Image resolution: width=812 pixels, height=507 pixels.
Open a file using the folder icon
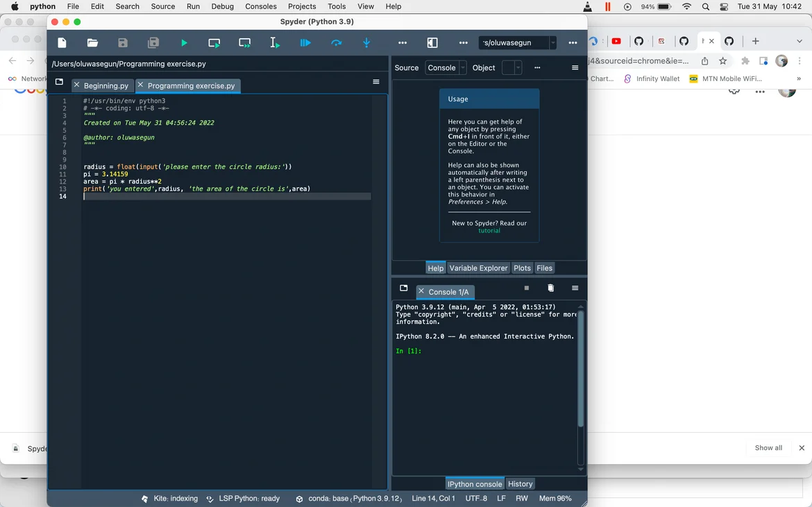click(92, 43)
